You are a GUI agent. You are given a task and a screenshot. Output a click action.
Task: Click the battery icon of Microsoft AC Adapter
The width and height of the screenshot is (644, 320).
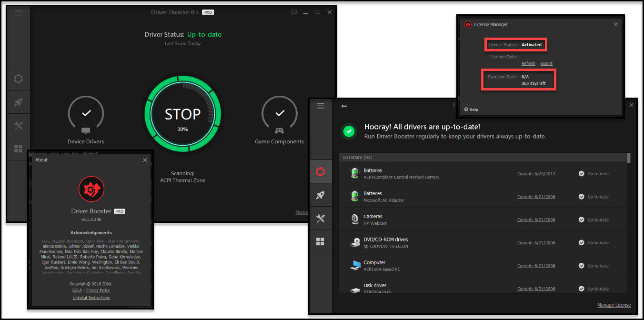[355, 196]
